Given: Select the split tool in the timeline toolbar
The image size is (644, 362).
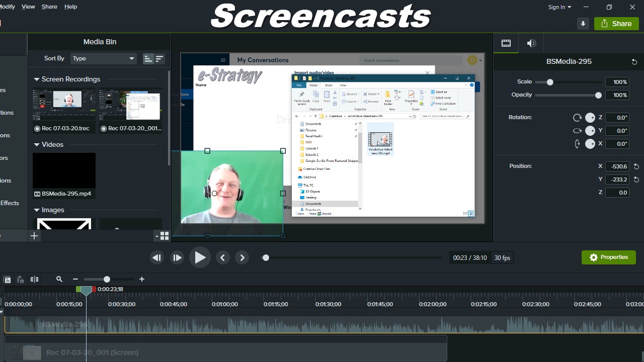Looking at the screenshot, I should pyautogui.click(x=34, y=279).
